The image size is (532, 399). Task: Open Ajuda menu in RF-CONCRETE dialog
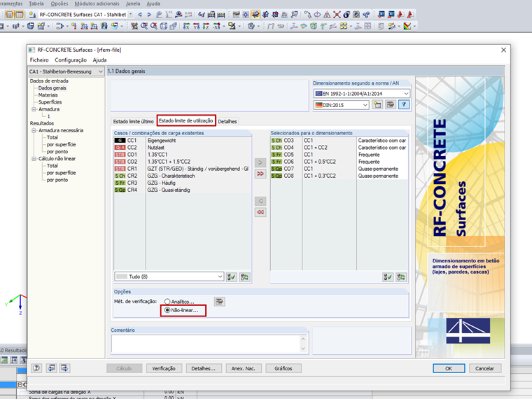99,60
